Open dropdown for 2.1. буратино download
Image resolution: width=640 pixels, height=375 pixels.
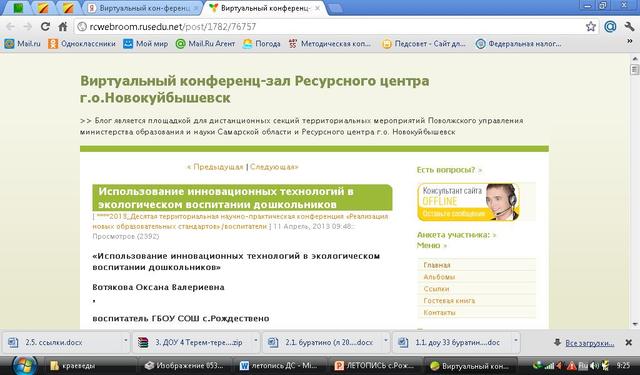(x=385, y=340)
